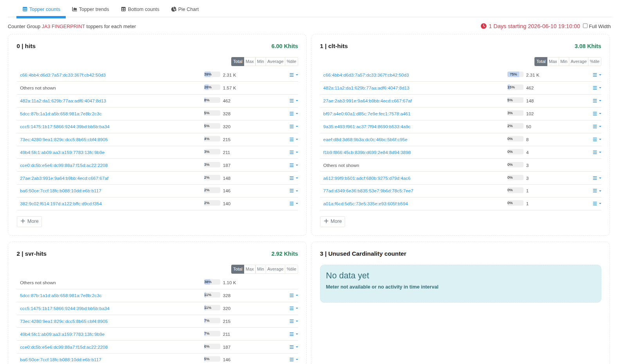Open menu icon for 482a:11a2 row in hits panel
This screenshot has width=617, height=364.
point(293,101)
